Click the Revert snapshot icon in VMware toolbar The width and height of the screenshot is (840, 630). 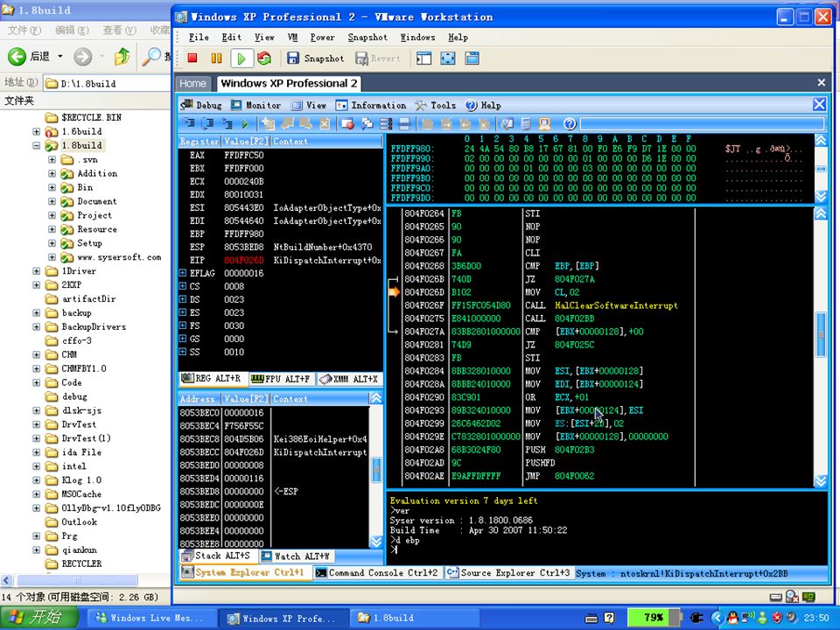(x=361, y=58)
